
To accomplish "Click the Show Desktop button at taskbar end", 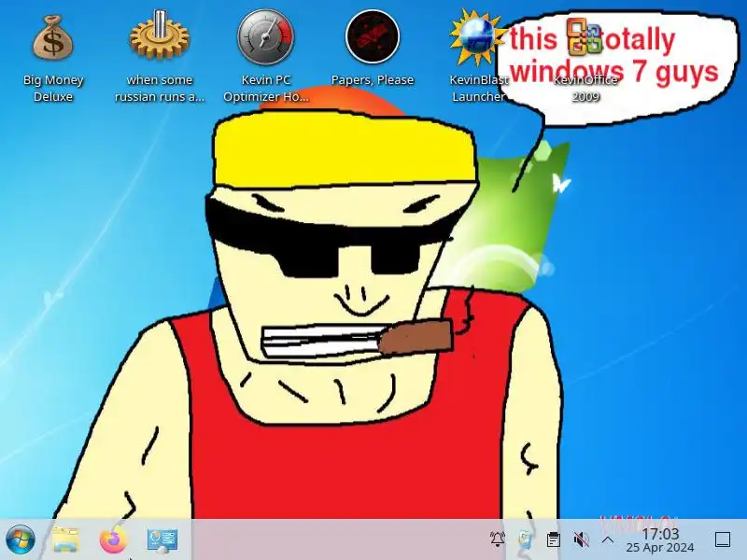I will [723, 539].
